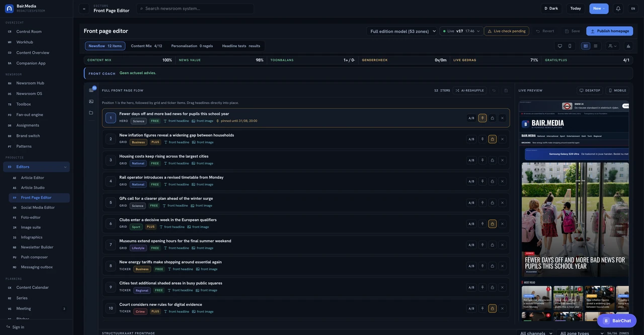Unpin the 'Fewer days off' hero item

(x=482, y=118)
